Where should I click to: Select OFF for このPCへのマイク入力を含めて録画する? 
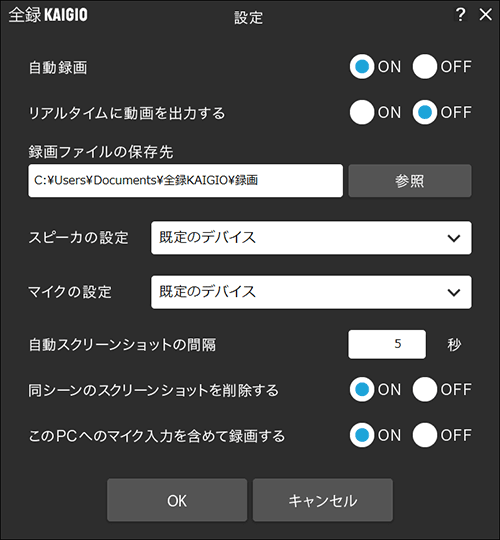[x=425, y=435]
